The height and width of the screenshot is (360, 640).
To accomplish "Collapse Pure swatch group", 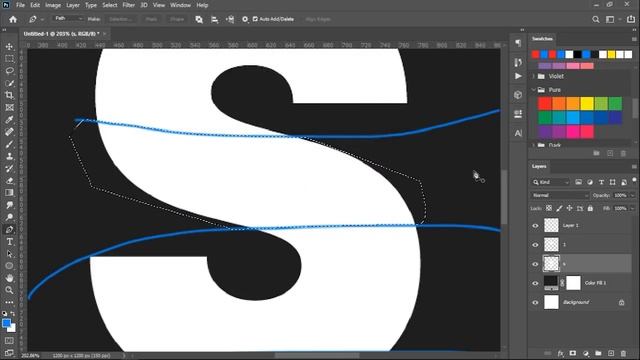I will 533,90.
